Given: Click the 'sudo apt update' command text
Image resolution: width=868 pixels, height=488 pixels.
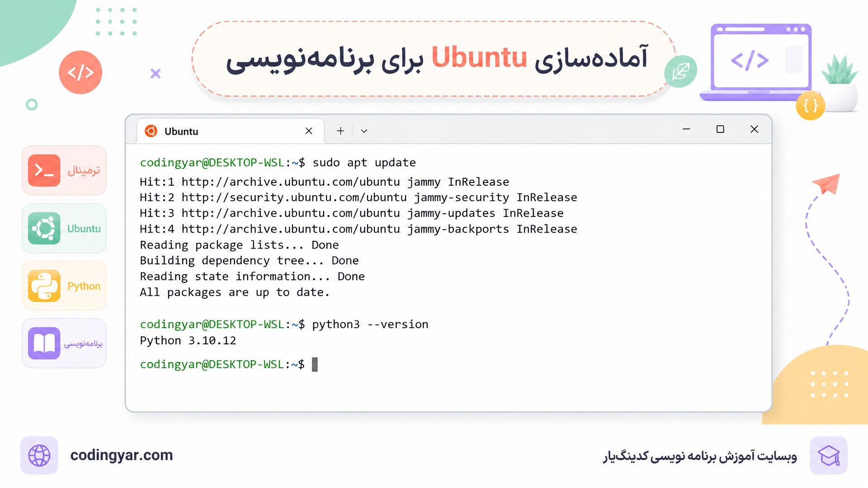Looking at the screenshot, I should pos(364,163).
